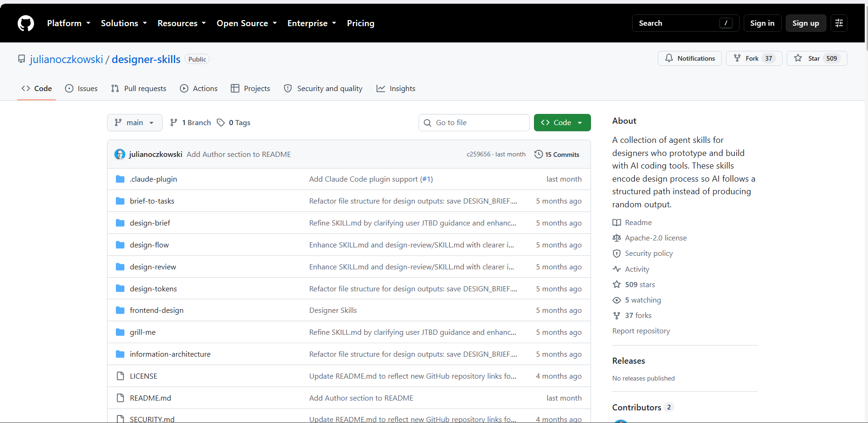Screen dimensions: 868x423
Task: Switch to the Issues tab
Action: pos(81,89)
